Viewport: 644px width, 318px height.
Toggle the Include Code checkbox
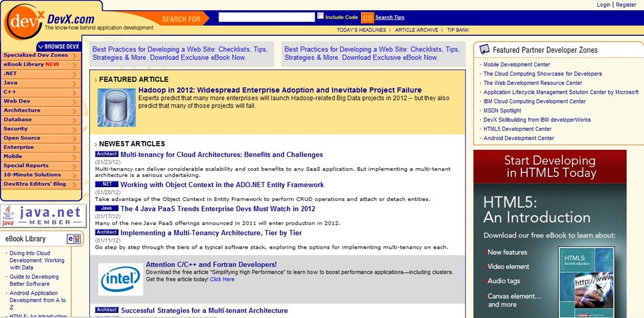(x=320, y=16)
